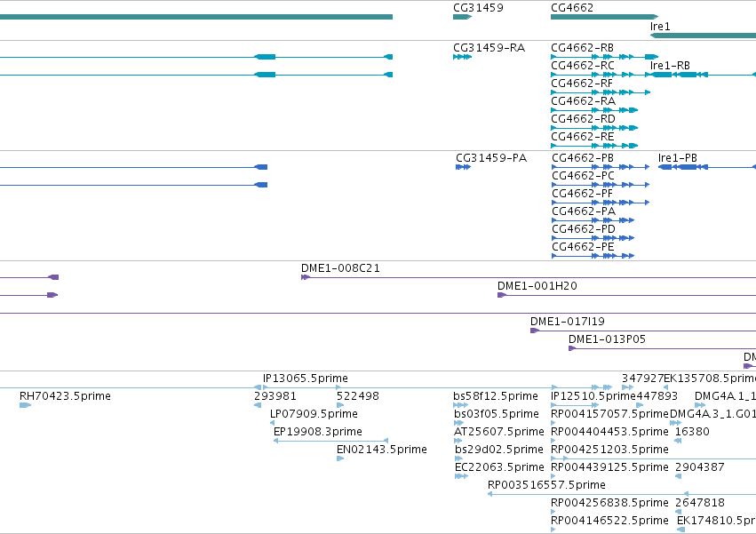
Task: Click the CG31459-RA transcript glyph
Action: point(462,57)
